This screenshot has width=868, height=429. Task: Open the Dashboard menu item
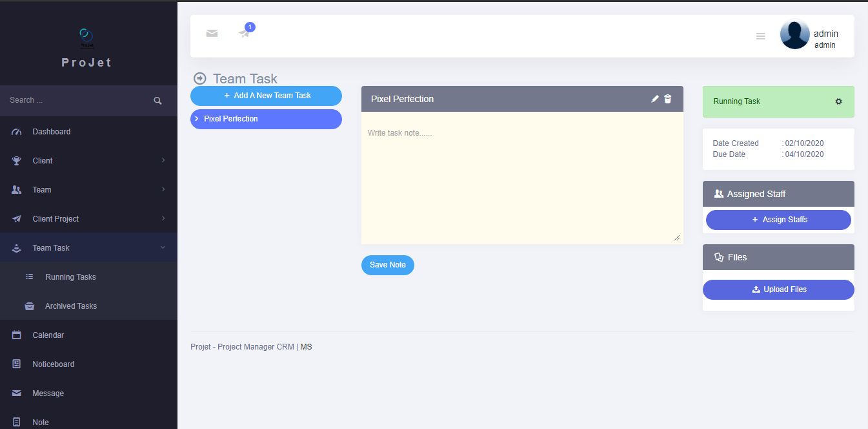[x=88, y=132]
